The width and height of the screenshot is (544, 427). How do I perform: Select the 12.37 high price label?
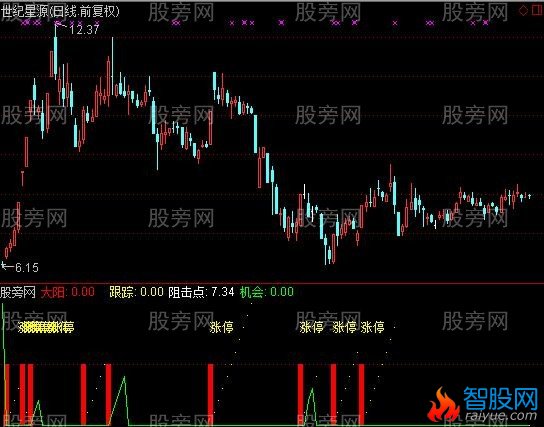pyautogui.click(x=84, y=29)
